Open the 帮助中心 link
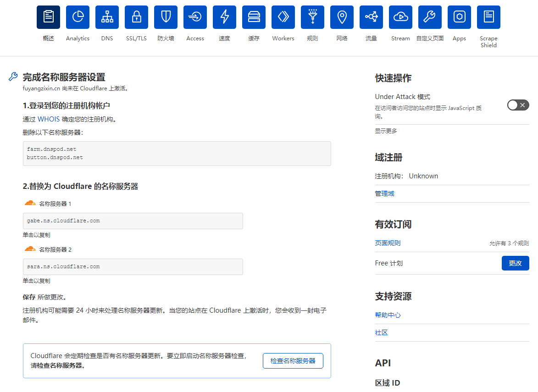538x392 pixels. pyautogui.click(x=388, y=315)
